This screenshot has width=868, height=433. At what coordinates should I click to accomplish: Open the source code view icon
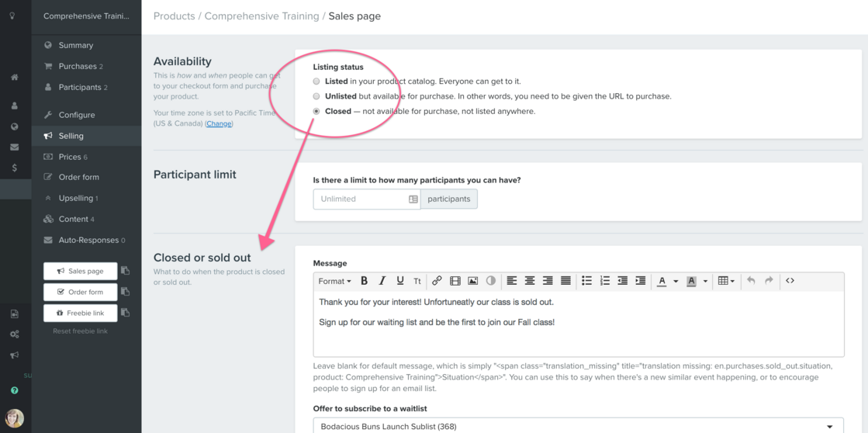pos(790,281)
